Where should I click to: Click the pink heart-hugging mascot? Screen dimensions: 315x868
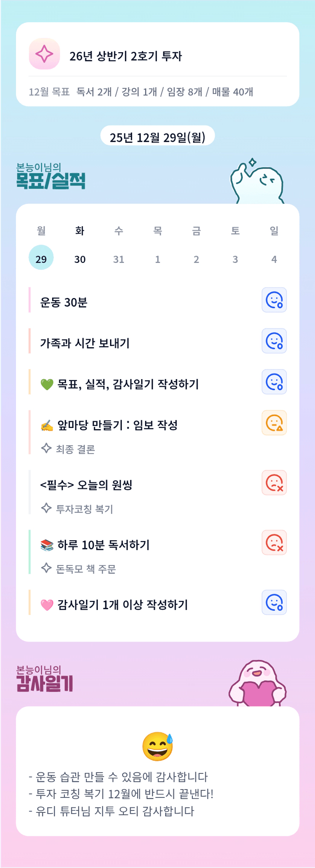click(257, 684)
